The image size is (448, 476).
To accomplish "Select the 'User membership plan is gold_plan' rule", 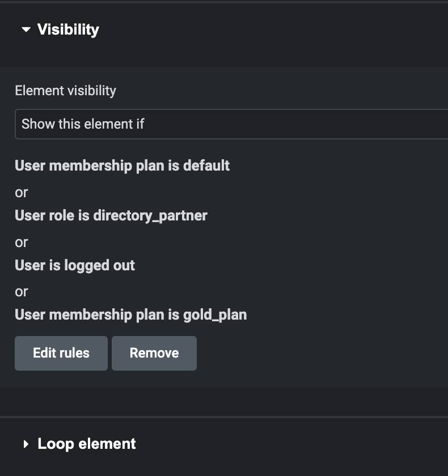I will [131, 314].
